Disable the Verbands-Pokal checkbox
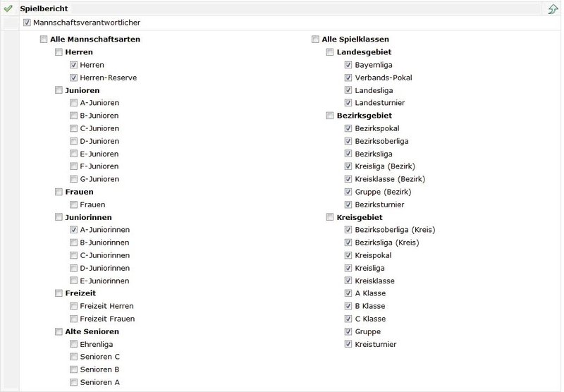This screenshot has width=564, height=392. click(x=348, y=78)
